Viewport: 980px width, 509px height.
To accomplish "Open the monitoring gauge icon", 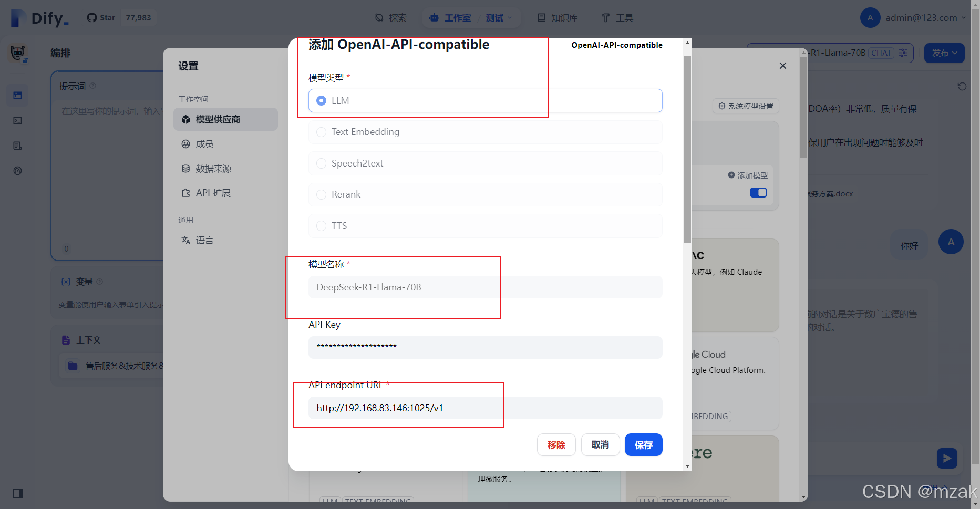I will [x=17, y=171].
